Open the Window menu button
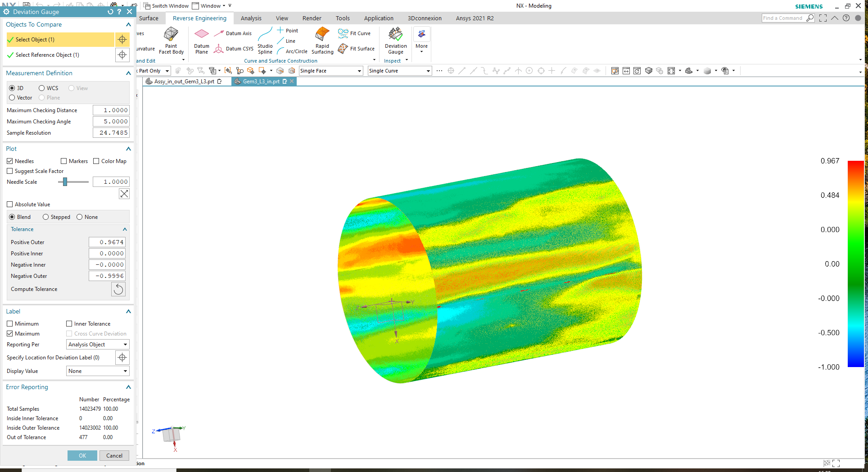 pos(210,6)
